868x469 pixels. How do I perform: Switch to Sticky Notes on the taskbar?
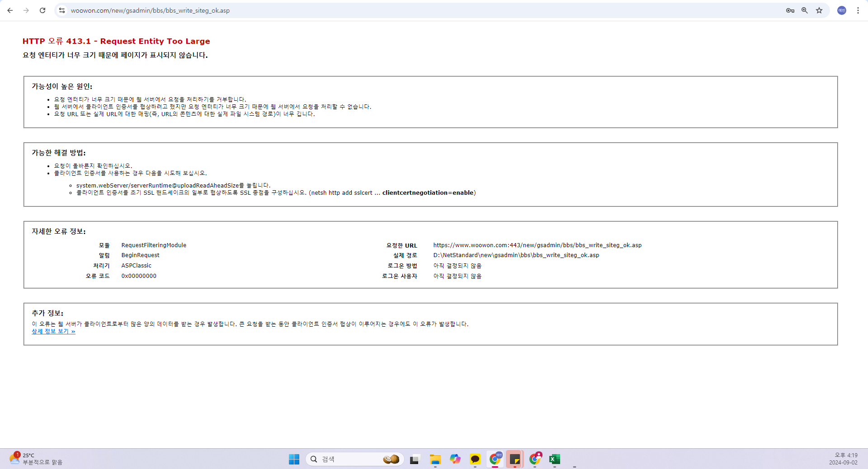click(x=514, y=459)
